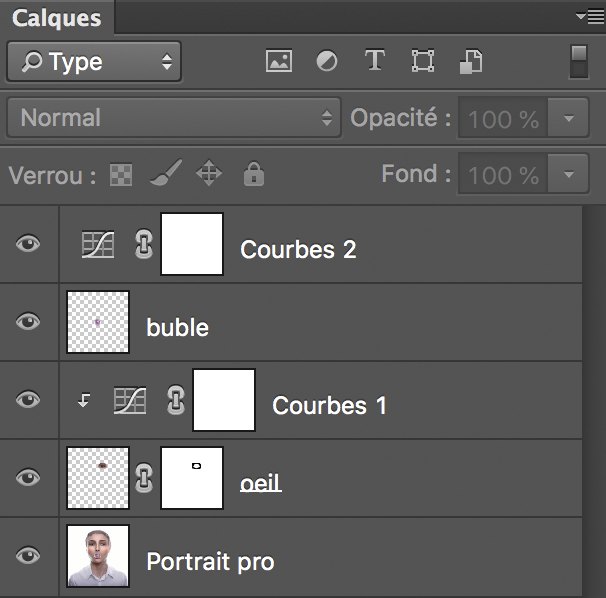Hide the buble layer
Image resolution: width=606 pixels, height=598 pixels.
(x=28, y=321)
